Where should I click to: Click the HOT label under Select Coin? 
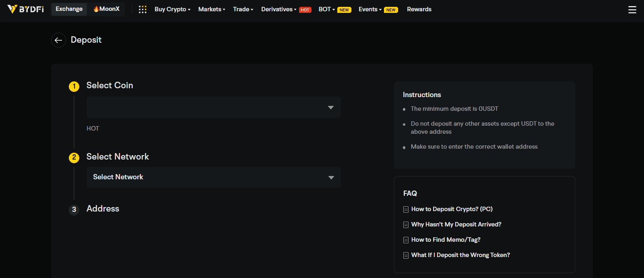pos(93,129)
